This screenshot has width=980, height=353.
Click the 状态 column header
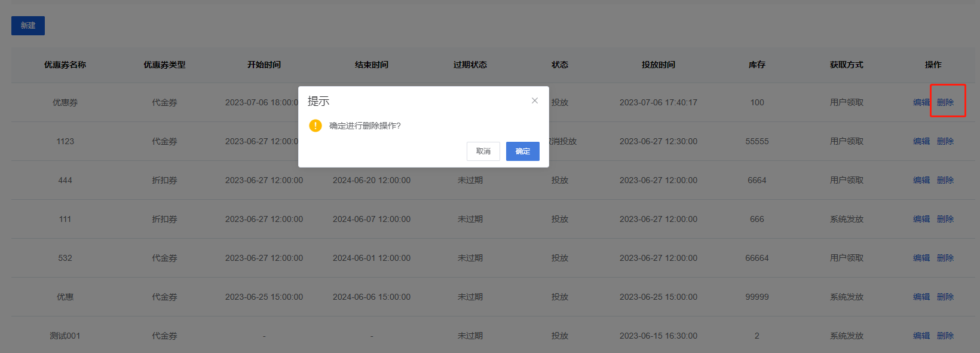[x=560, y=65]
